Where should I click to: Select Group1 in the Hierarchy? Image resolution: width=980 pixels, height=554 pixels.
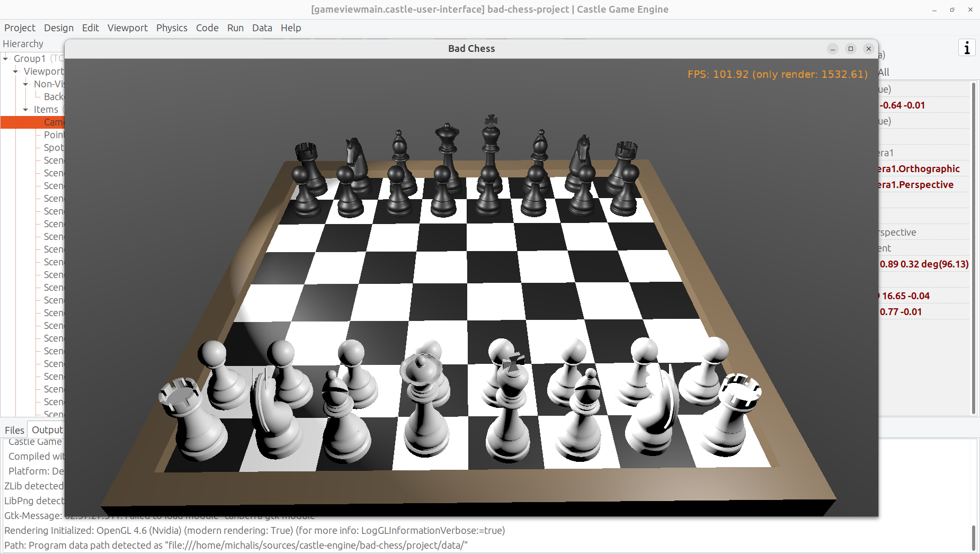pyautogui.click(x=30, y=58)
